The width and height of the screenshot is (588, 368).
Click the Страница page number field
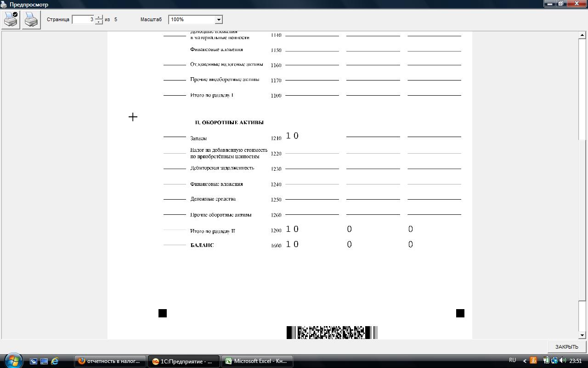(83, 19)
